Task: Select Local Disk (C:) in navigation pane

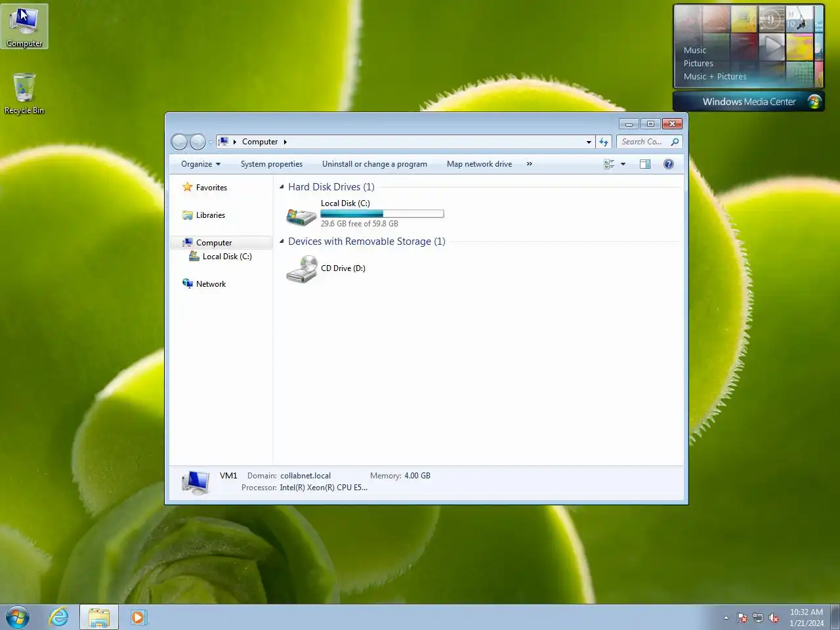Action: (227, 257)
